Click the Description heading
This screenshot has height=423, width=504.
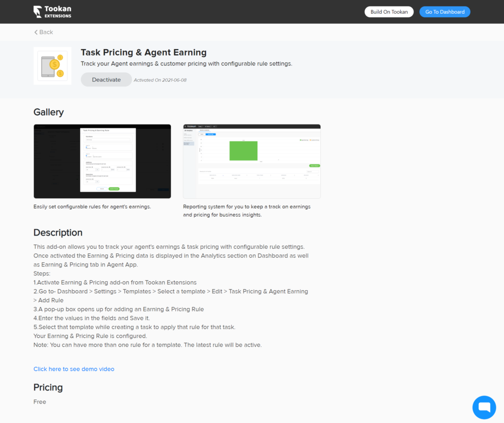58,233
